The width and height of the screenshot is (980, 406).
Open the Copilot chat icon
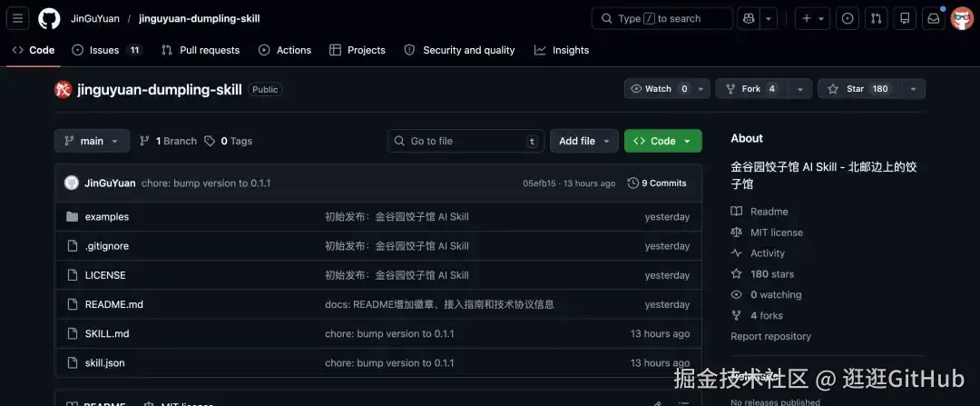(748, 19)
